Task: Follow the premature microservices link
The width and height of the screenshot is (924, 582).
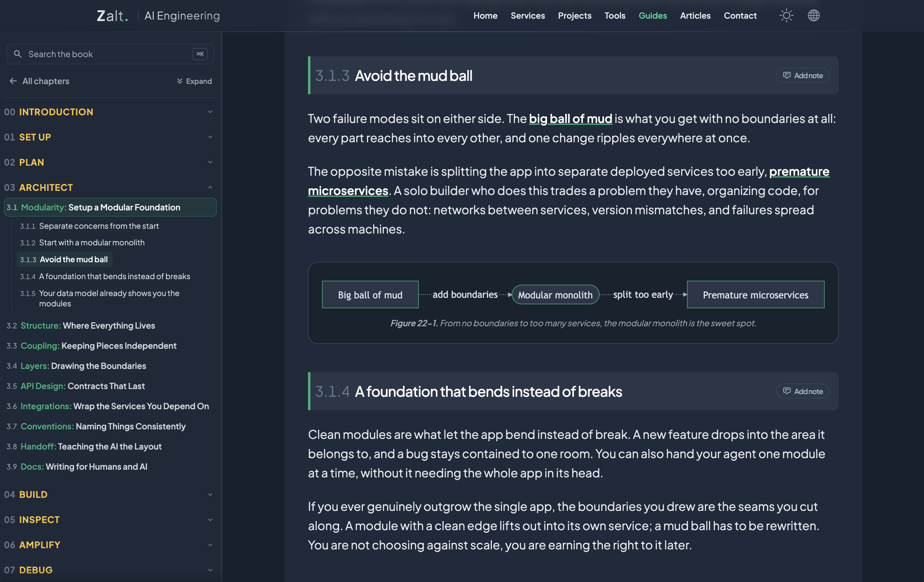Action: click(x=568, y=181)
